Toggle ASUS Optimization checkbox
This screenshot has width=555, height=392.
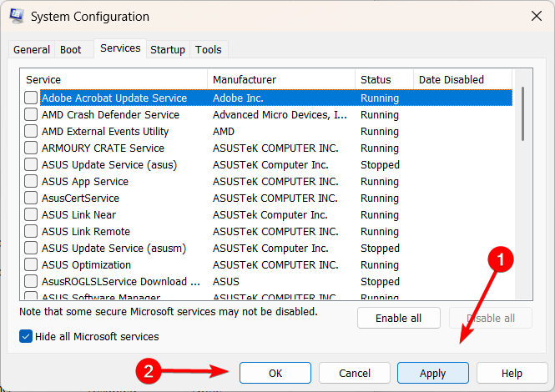click(31, 264)
